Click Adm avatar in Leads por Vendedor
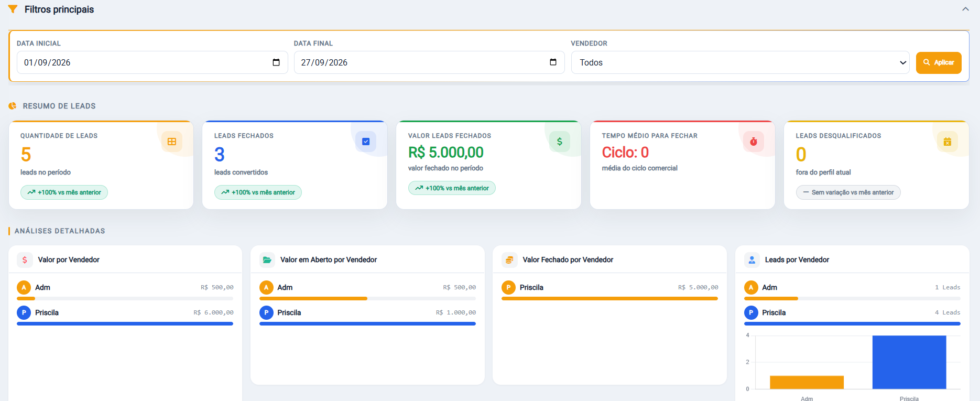Screen dimensions: 980x401 (751, 287)
